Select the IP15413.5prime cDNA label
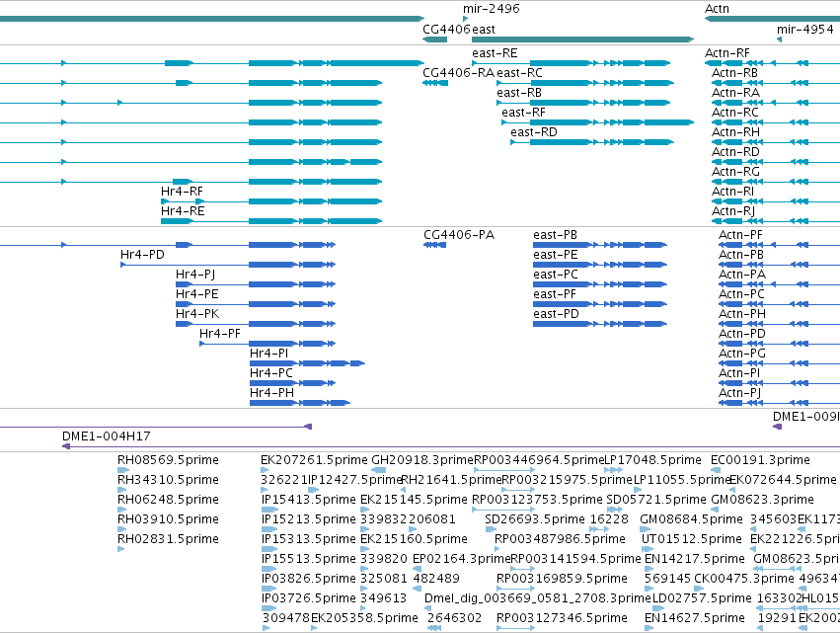This screenshot has height=633, width=840. click(309, 500)
